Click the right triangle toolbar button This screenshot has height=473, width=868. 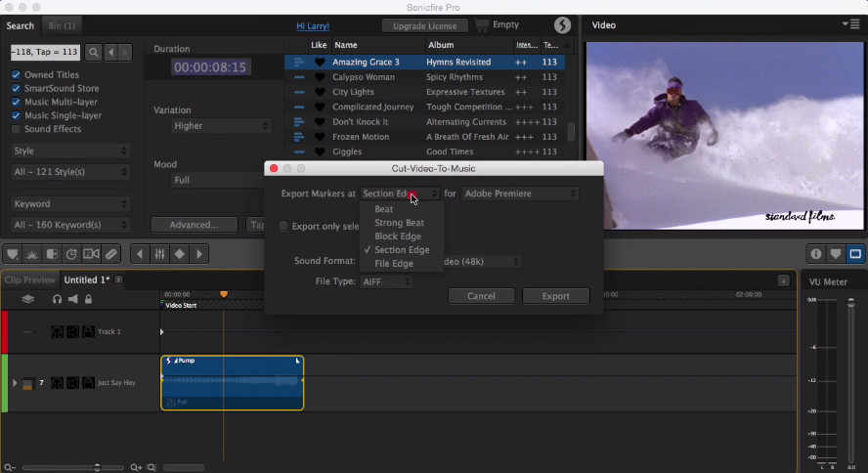point(199,254)
